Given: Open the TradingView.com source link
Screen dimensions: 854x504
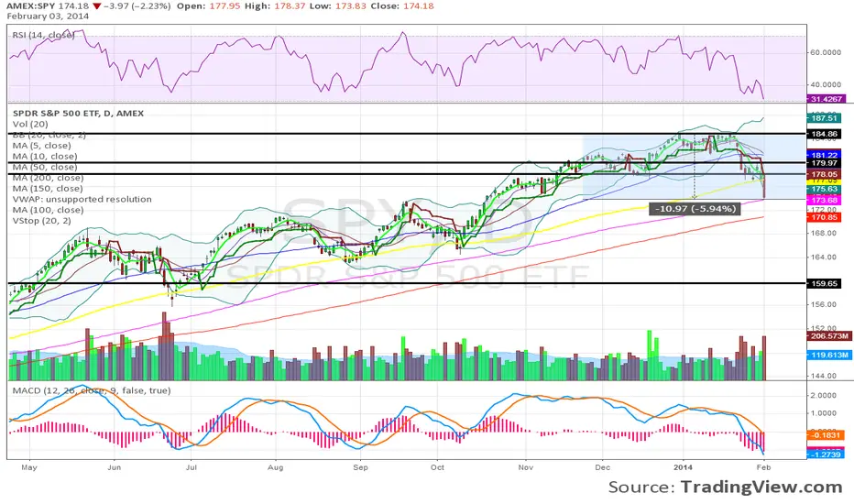Looking at the screenshot, I should (x=761, y=487).
